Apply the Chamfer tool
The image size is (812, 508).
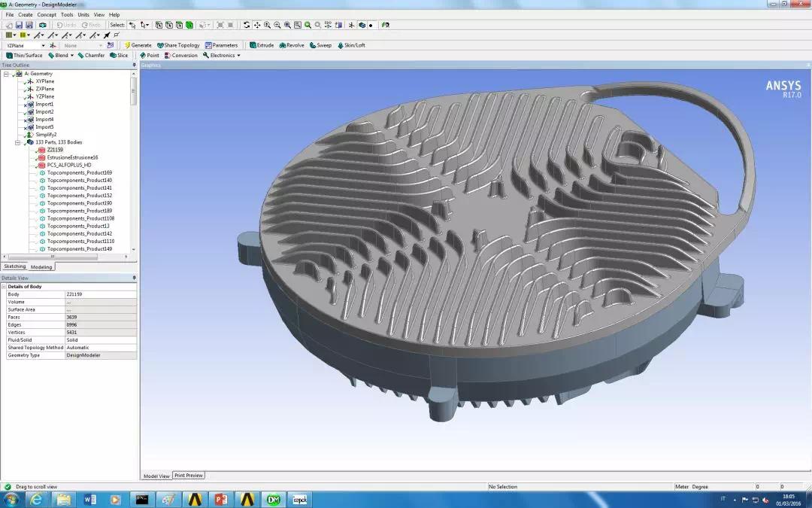[x=91, y=56]
